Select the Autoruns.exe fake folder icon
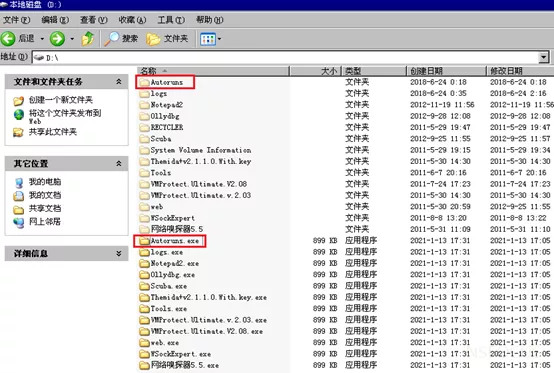The width and height of the screenshot is (554, 373). (144, 241)
